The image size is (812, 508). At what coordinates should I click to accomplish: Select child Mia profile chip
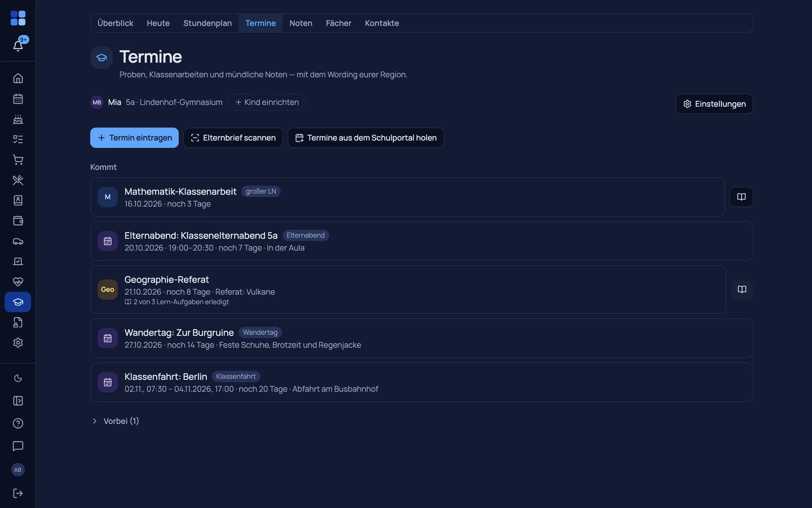pyautogui.click(x=156, y=102)
